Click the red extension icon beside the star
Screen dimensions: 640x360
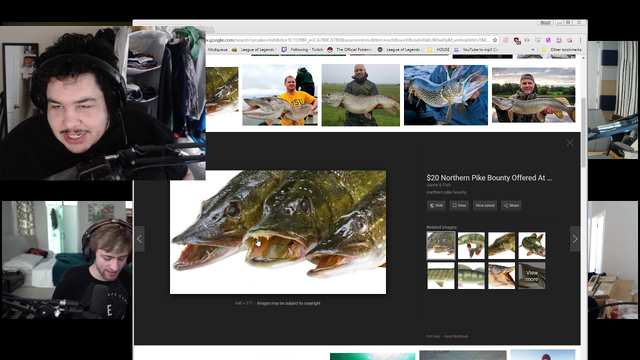click(506, 40)
